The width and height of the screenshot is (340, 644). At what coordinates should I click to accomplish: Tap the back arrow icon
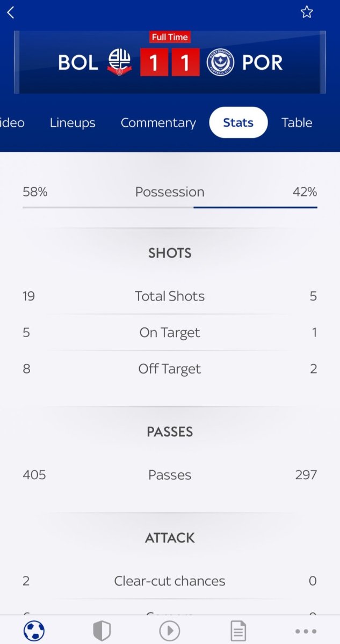click(x=11, y=12)
